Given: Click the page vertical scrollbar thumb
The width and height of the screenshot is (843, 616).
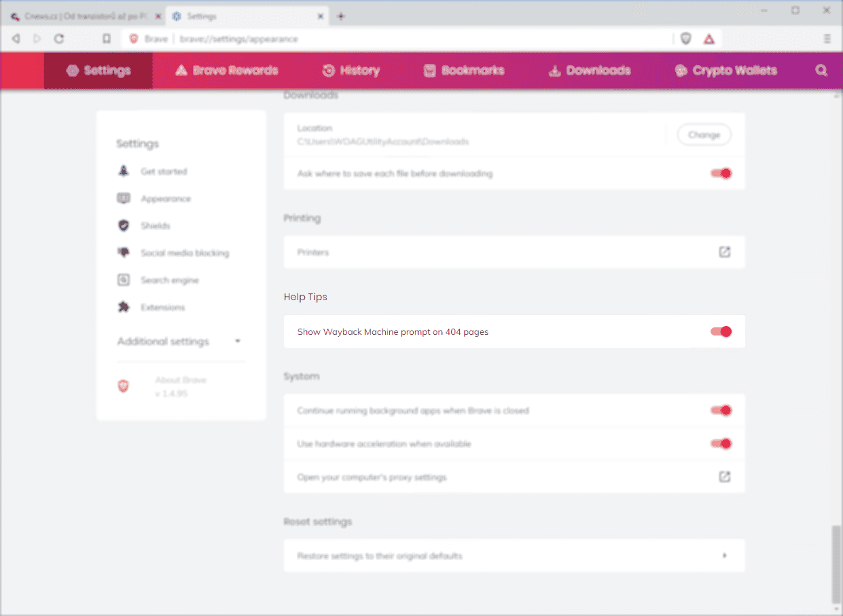Looking at the screenshot, I should pyautogui.click(x=836, y=564).
